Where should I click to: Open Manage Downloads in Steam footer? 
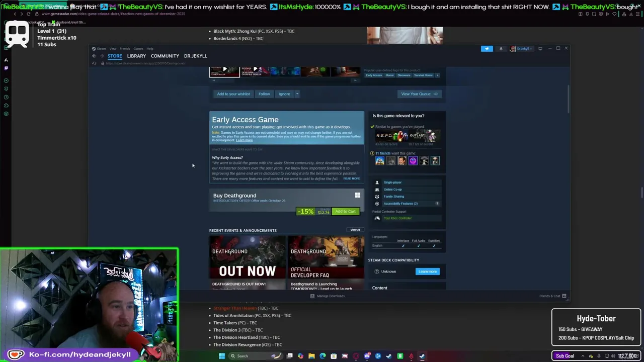point(328,296)
